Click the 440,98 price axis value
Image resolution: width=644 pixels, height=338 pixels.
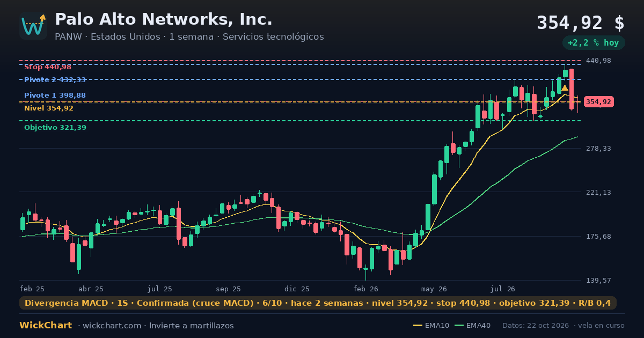(598, 61)
